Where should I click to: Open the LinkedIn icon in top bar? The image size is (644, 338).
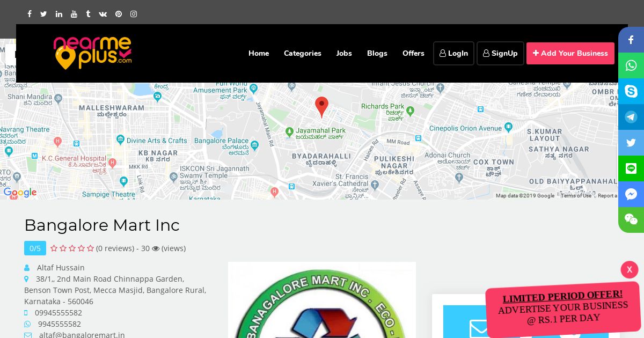59,14
